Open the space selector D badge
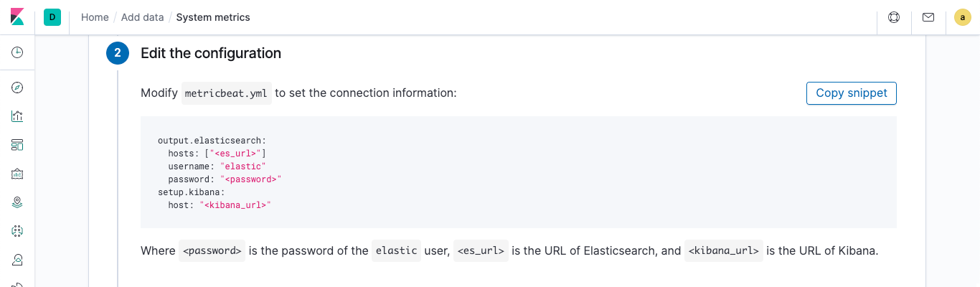Viewport: 980px width, 287px height. (x=52, y=17)
